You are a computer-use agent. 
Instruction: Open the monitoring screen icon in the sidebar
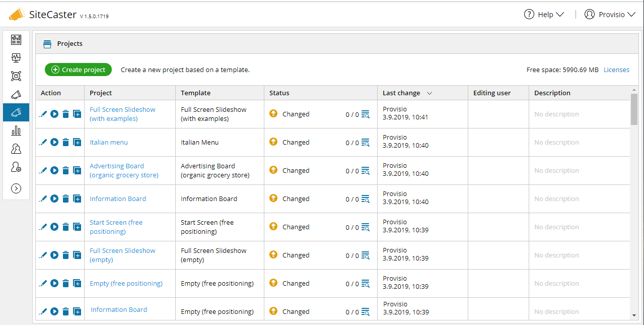16,58
